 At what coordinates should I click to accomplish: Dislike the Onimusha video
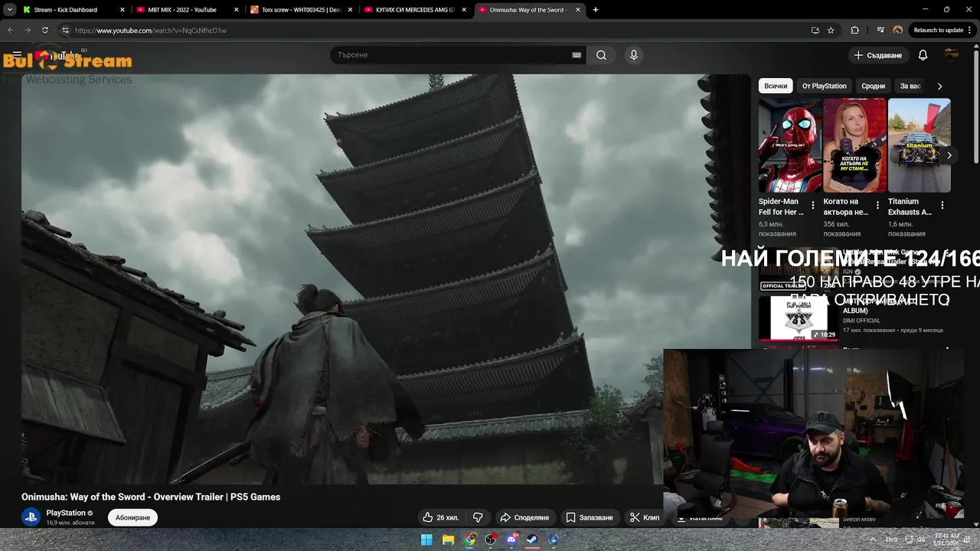tap(478, 517)
